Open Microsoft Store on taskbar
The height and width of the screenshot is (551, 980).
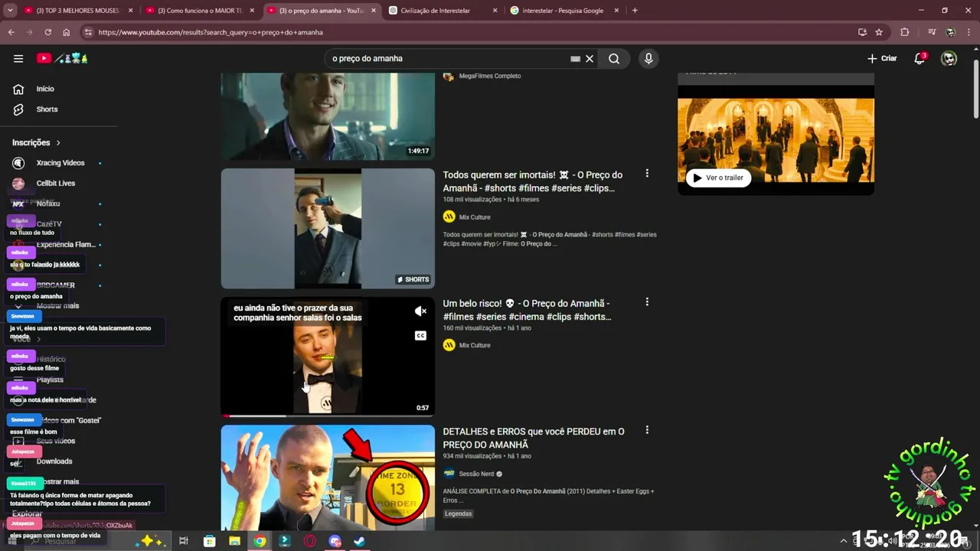[x=209, y=541]
